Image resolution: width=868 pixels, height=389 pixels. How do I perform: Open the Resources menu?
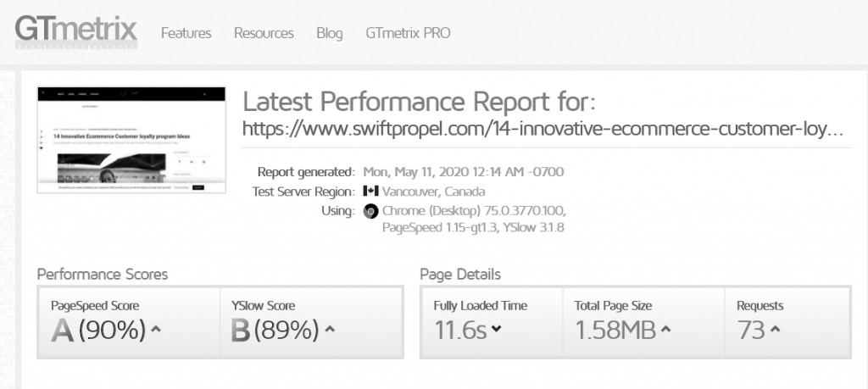[x=264, y=33]
